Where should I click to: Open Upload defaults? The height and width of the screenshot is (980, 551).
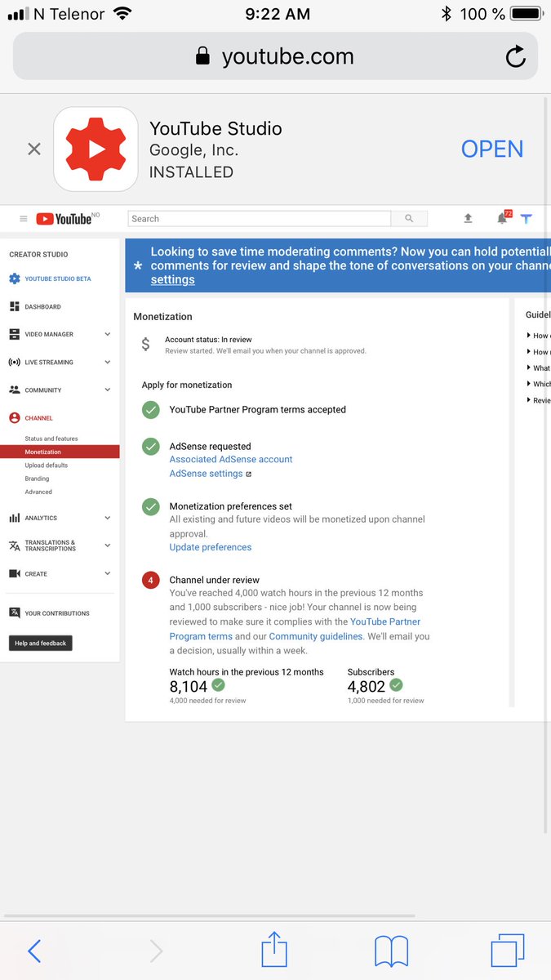pos(47,465)
